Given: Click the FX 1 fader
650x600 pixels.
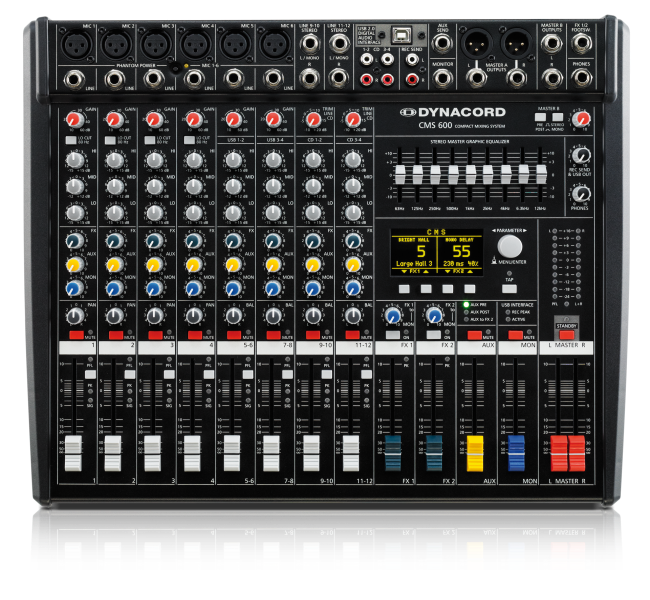Looking at the screenshot, I should point(393,453).
